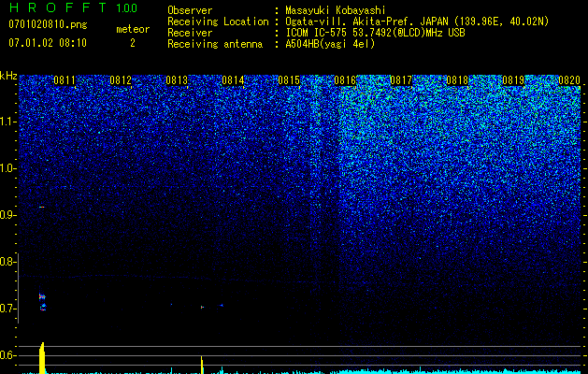The width and height of the screenshot is (588, 374).
Task: Click the Receiving antenna field label
Action: [215, 44]
